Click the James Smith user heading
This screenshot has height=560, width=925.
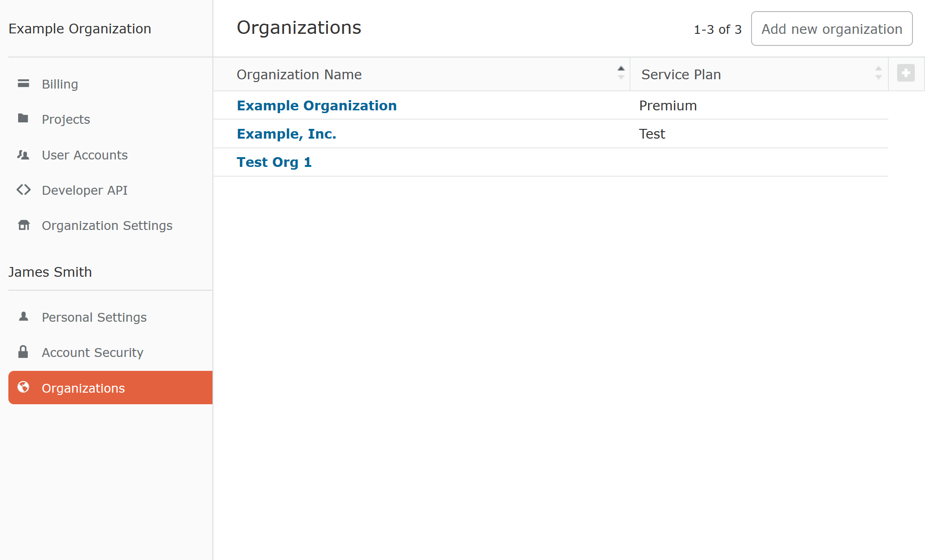[50, 272]
